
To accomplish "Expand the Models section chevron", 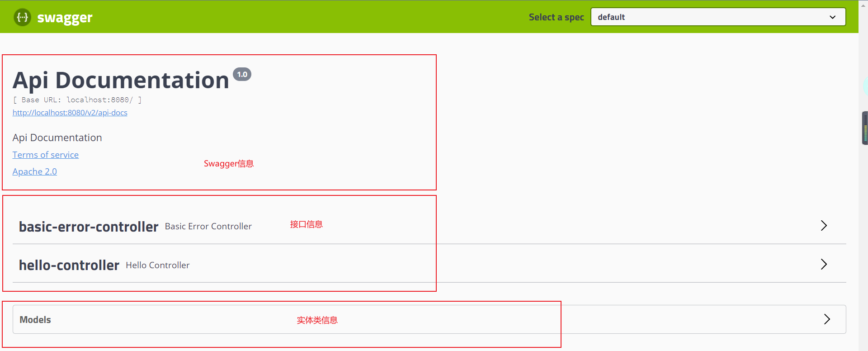I will click(x=827, y=319).
